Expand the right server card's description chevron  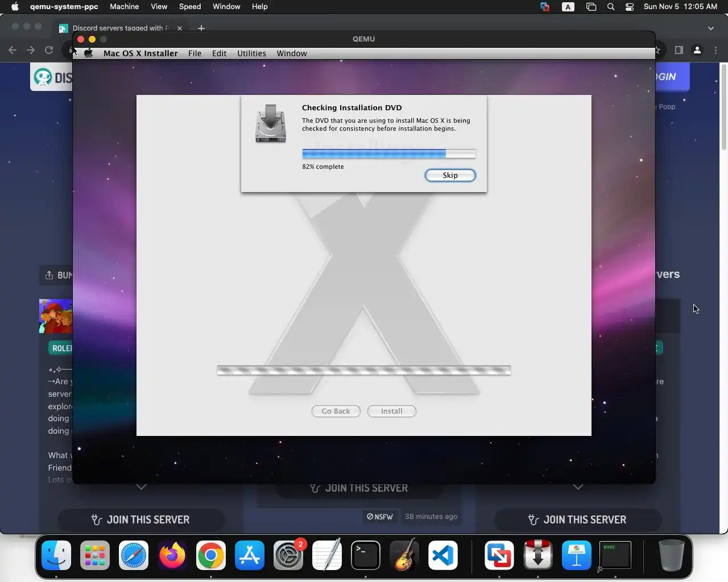pos(578,487)
